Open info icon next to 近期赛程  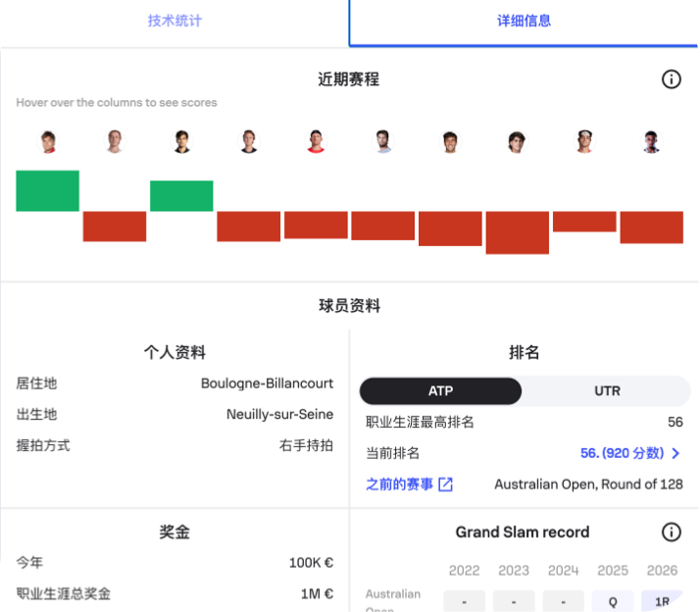pos(671,79)
